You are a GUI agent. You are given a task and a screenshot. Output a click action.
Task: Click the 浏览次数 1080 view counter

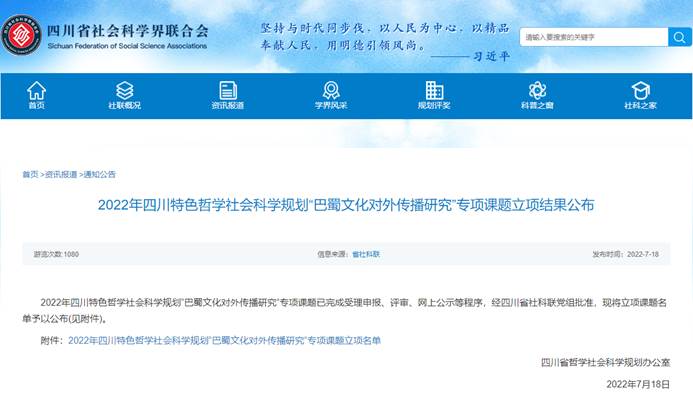pyautogui.click(x=56, y=255)
